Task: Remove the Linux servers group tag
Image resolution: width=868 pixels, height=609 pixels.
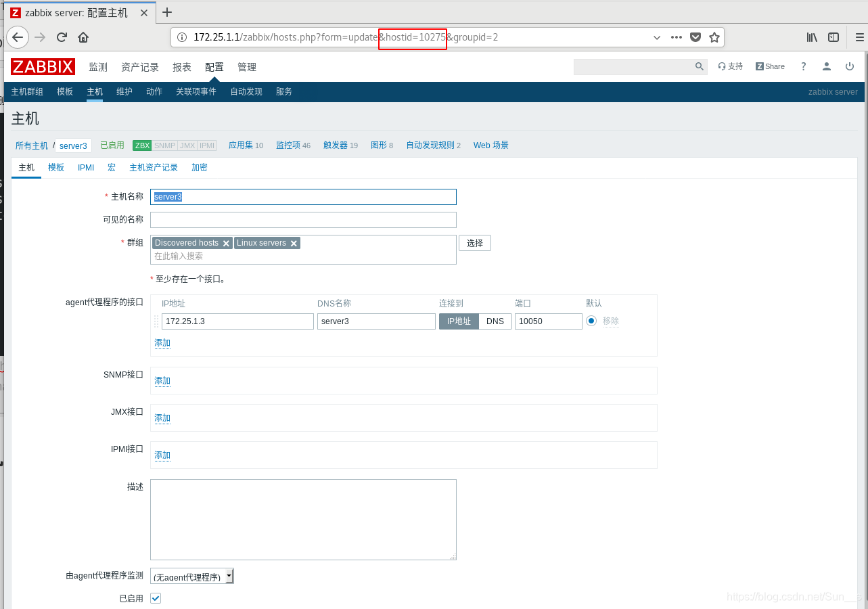Action: pos(294,244)
